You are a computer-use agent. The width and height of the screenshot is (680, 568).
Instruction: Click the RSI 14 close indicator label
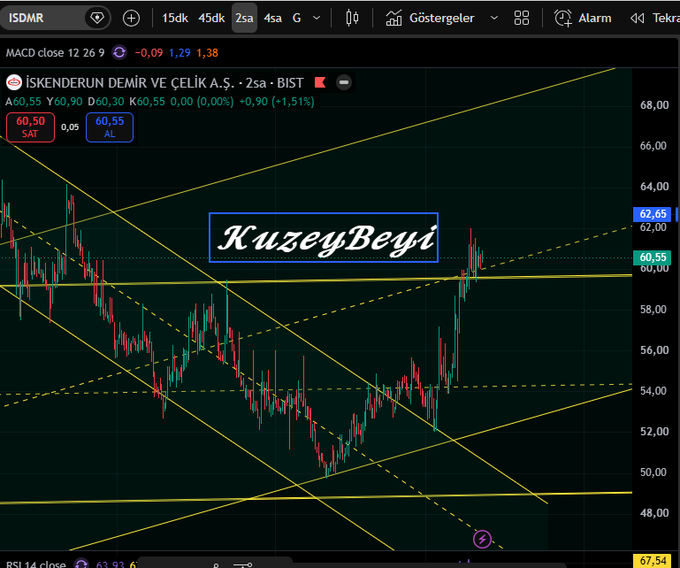(x=36, y=565)
